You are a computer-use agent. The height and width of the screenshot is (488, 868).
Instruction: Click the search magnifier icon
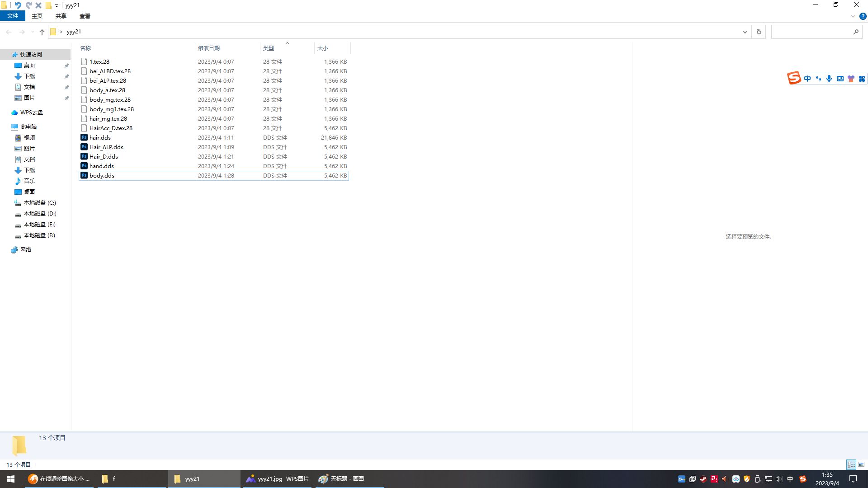(x=856, y=32)
